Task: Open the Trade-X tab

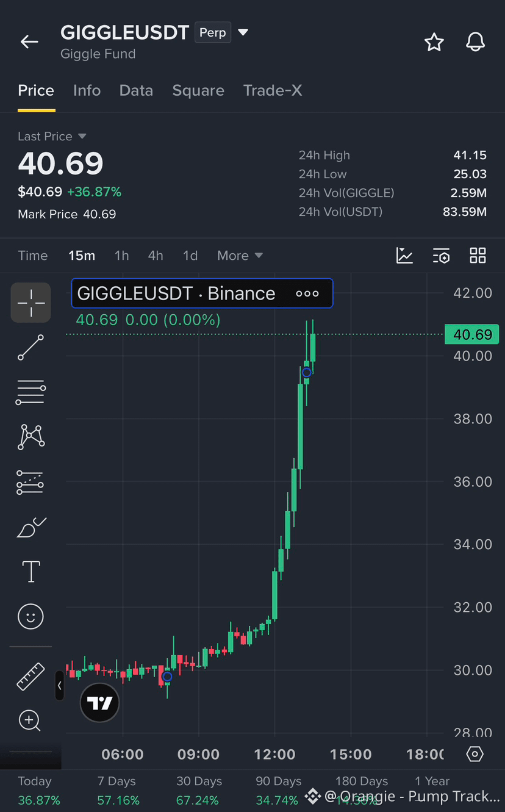Action: [x=273, y=90]
